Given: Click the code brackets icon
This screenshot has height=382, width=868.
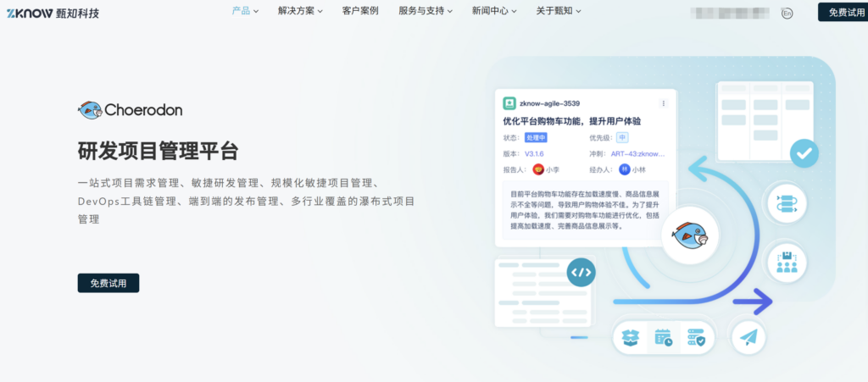Looking at the screenshot, I should coord(581,272).
